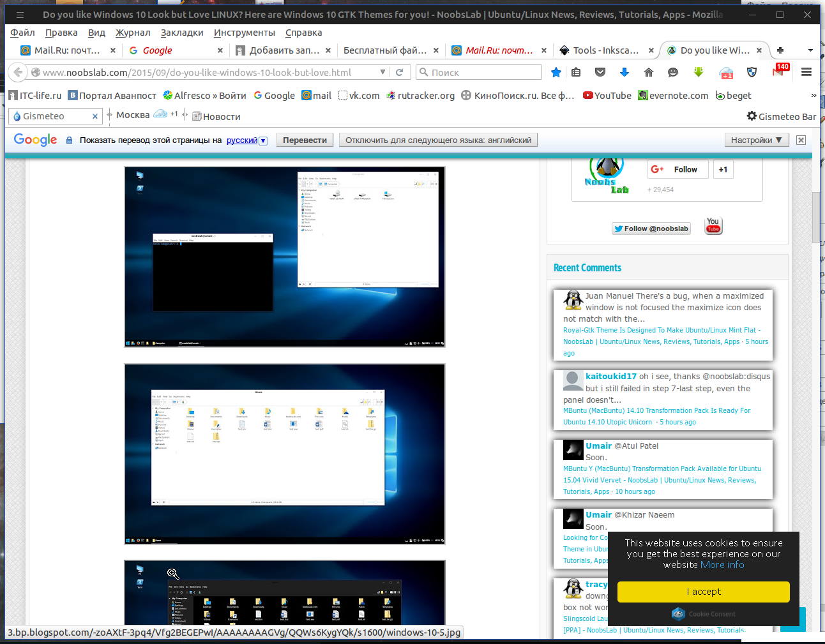Screen dimensions: 825x644
Task: Click the +1 button next to Follow
Action: point(723,169)
